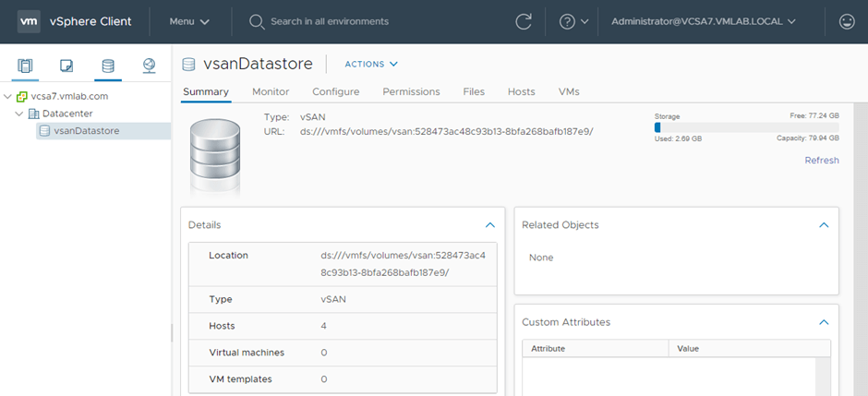Click the Location row in Details
Screen dimensions: 868x396
point(343,264)
